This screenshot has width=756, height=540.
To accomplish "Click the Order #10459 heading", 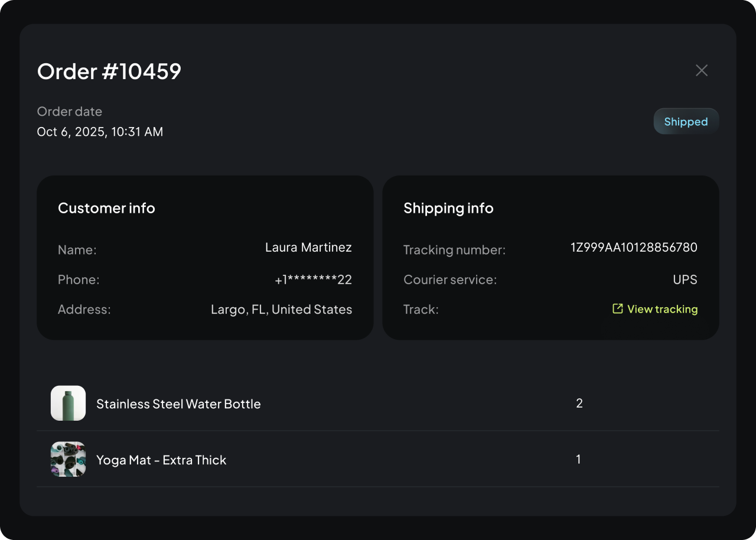I will click(x=109, y=71).
